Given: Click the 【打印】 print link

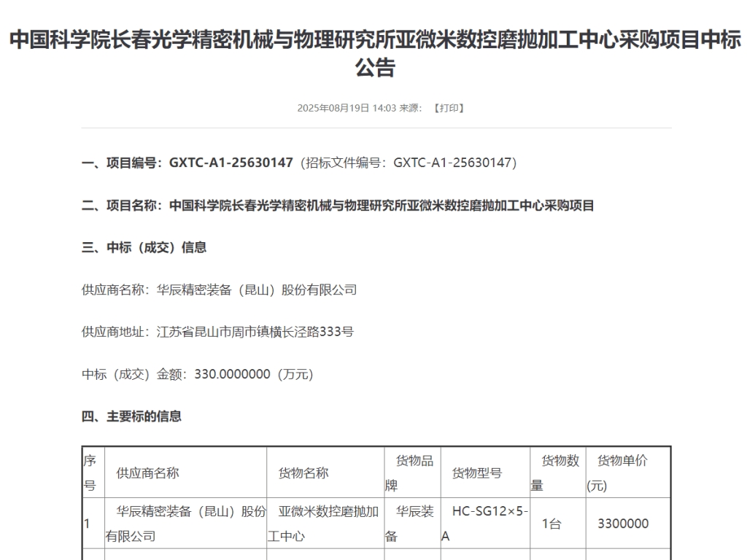Looking at the screenshot, I should tap(449, 108).
